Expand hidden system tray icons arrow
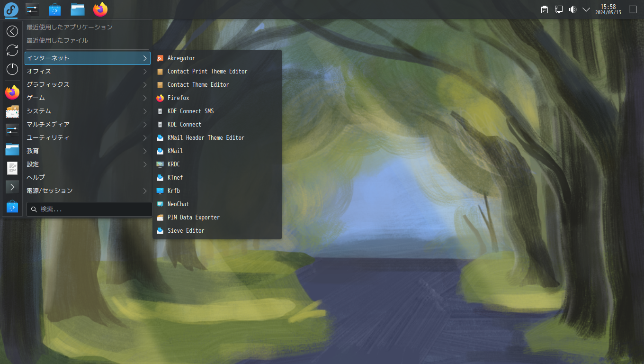The height and width of the screenshot is (364, 644). [586, 9]
